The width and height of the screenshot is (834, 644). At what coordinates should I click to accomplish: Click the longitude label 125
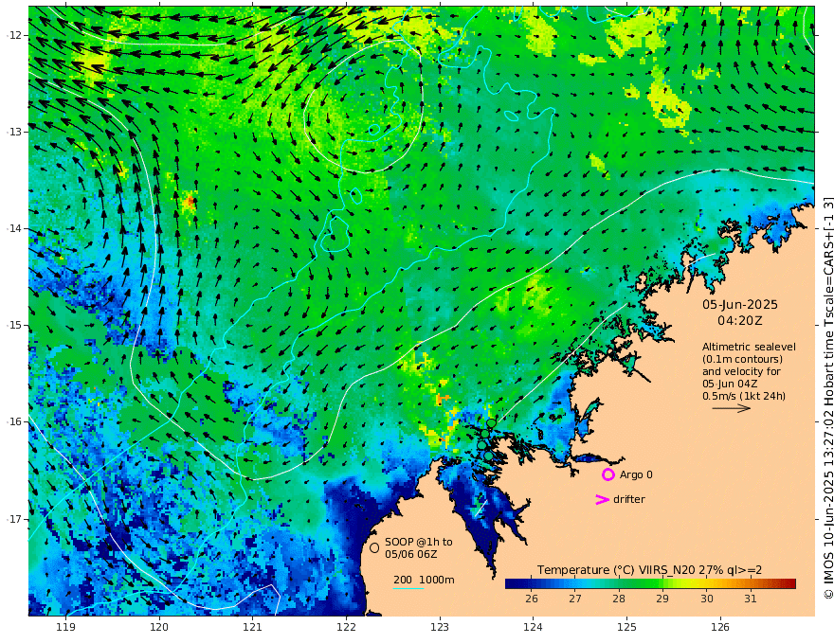pyautogui.click(x=626, y=628)
